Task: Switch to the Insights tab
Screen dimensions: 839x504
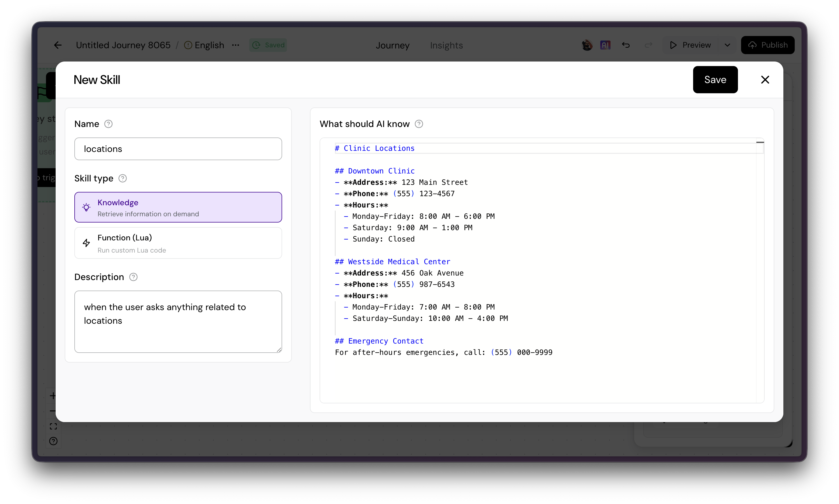Action: [446, 45]
